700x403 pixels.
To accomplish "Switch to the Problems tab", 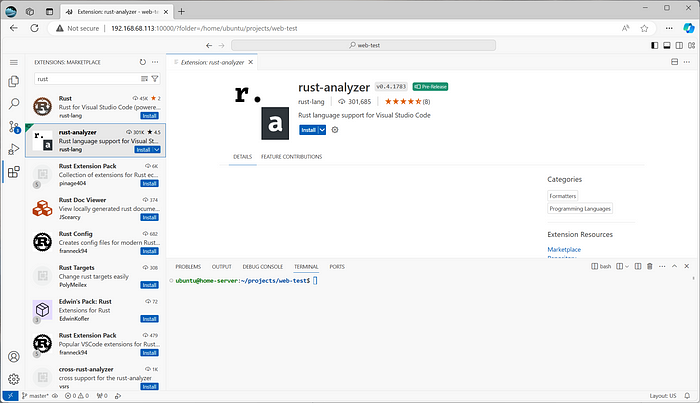I will pyautogui.click(x=188, y=267).
